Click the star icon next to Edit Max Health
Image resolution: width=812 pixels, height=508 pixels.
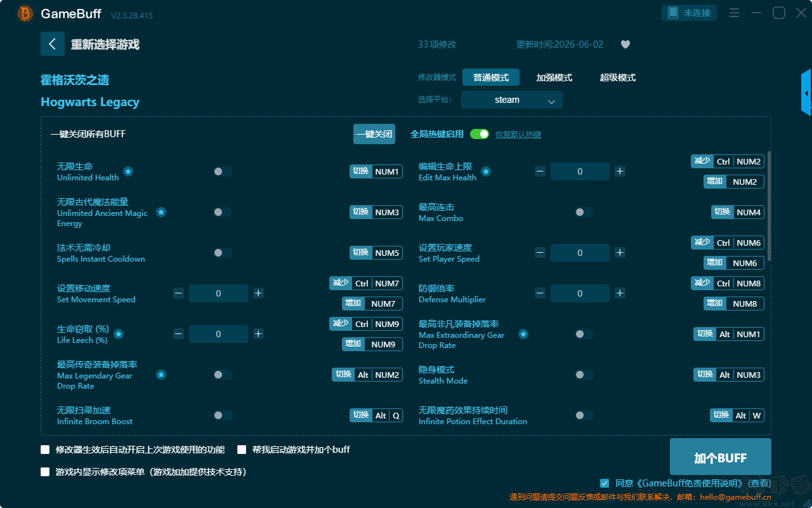coord(486,171)
